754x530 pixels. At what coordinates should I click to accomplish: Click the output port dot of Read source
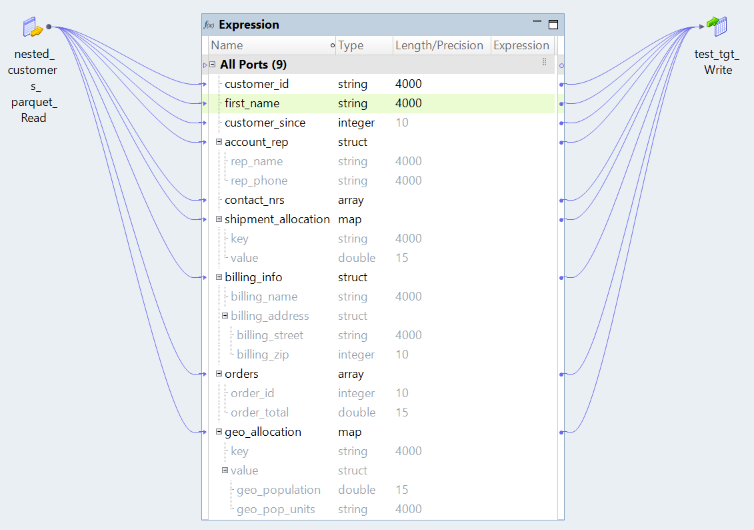pyautogui.click(x=49, y=26)
